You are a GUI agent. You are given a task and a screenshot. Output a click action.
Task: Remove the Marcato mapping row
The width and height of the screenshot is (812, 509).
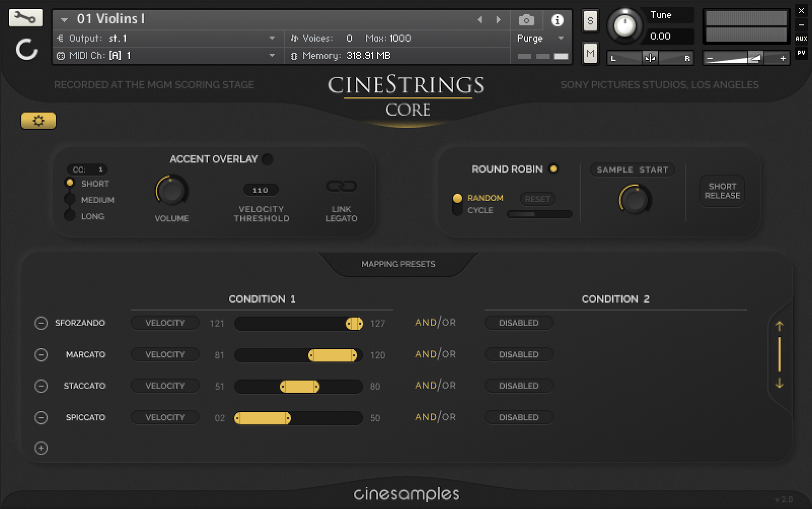41,355
